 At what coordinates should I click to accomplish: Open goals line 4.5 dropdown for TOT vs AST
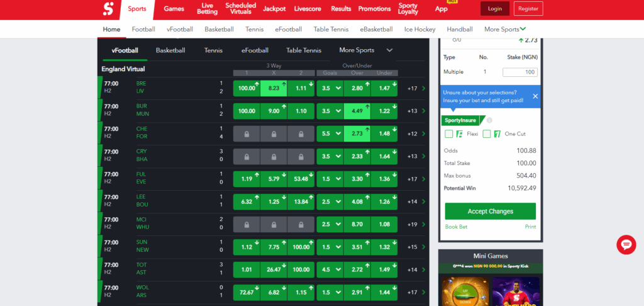(330, 270)
